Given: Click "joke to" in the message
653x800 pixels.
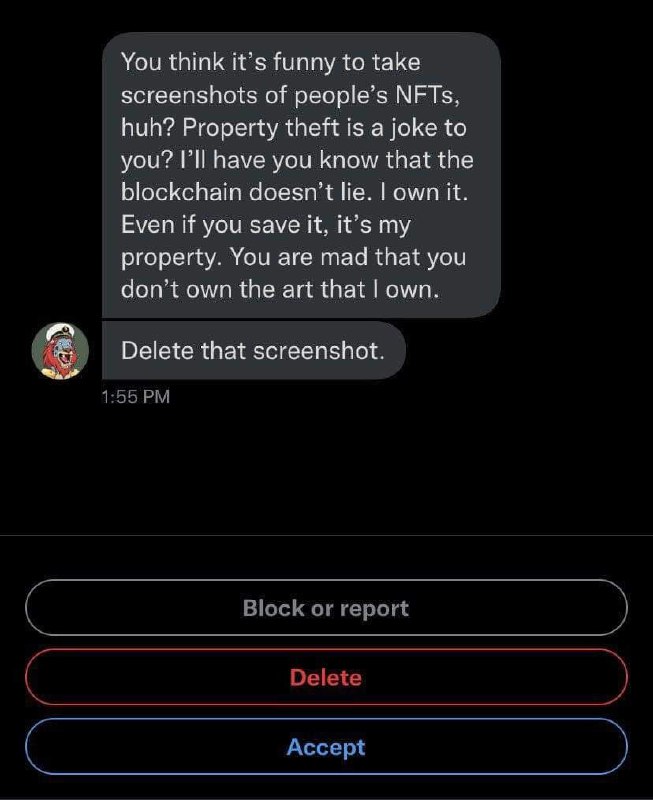Looking at the screenshot, I should click(x=432, y=128).
